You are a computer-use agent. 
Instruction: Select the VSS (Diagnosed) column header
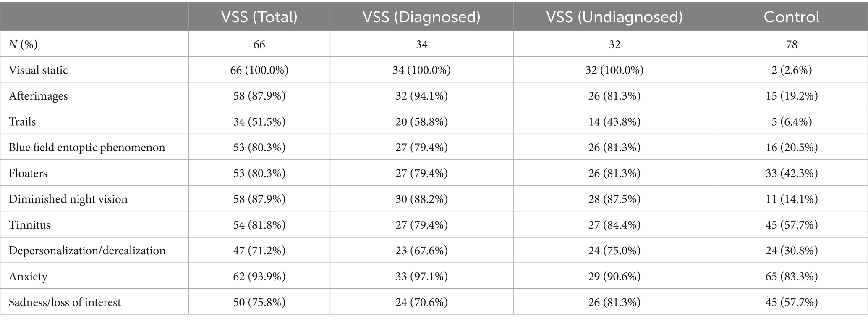[x=421, y=17]
